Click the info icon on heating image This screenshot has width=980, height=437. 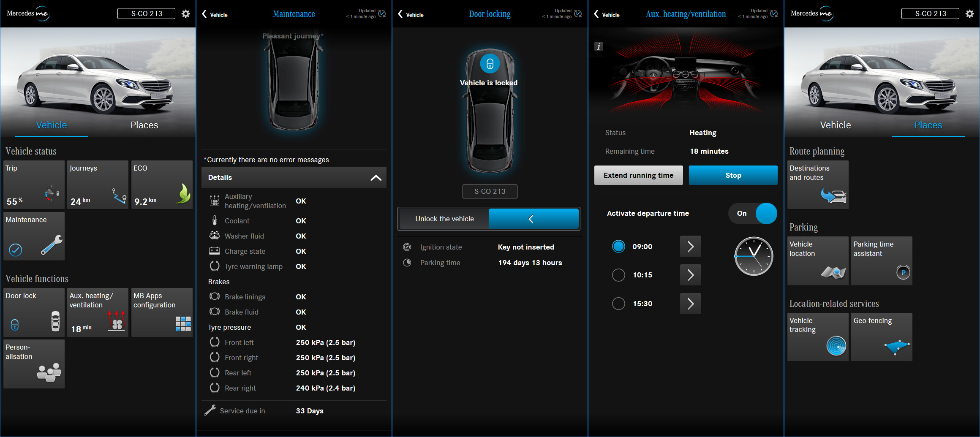pyautogui.click(x=599, y=46)
